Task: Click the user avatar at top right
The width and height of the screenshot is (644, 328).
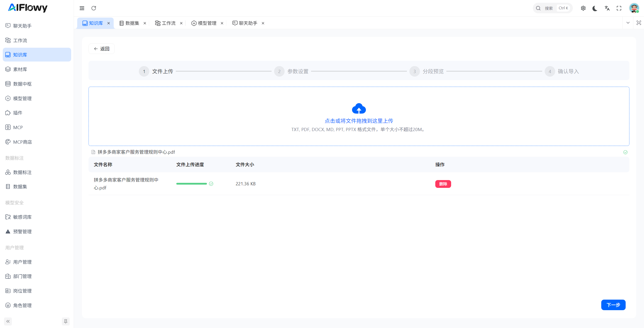Action: coord(634,8)
